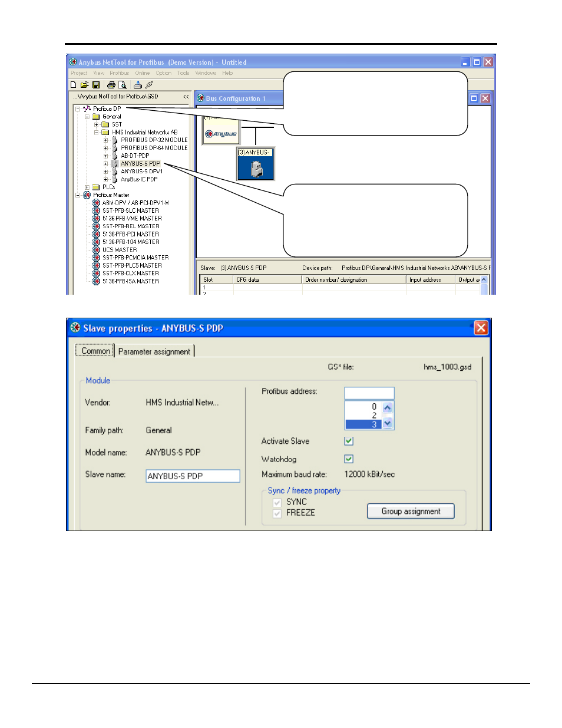Open the Tools menu
This screenshot has width=562, height=728.
(184, 73)
